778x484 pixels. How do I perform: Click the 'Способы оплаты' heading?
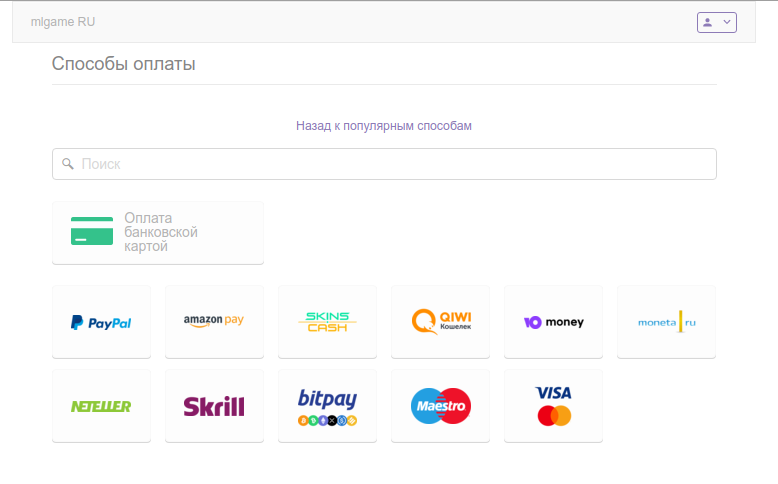click(x=124, y=65)
